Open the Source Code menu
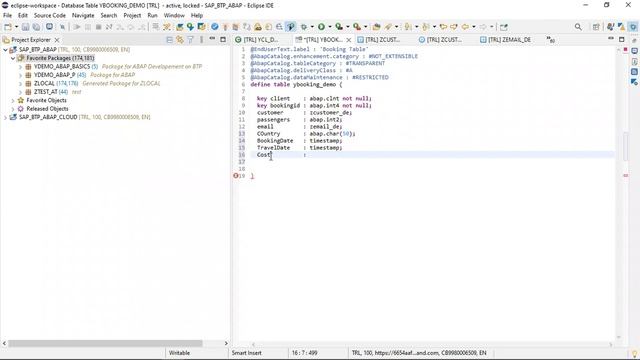 point(49,15)
